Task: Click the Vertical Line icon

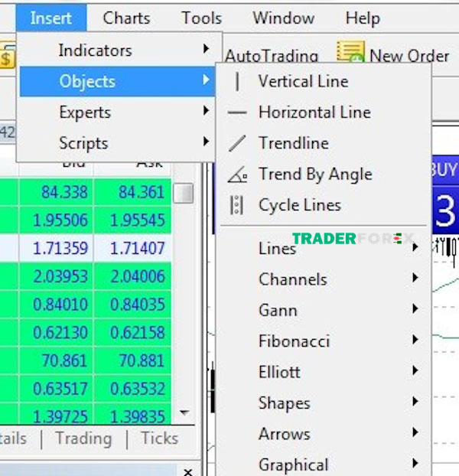Action: pyautogui.click(x=237, y=81)
